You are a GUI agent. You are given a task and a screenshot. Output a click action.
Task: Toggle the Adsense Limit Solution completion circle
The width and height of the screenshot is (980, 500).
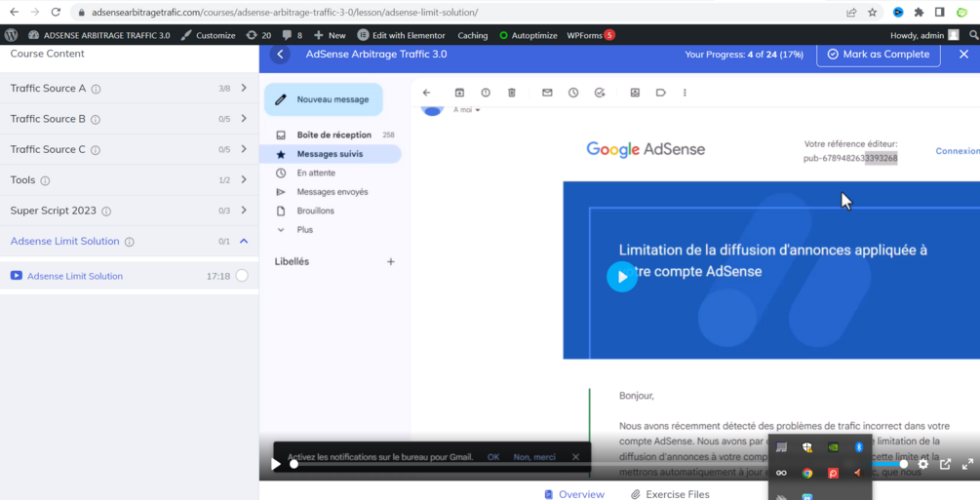(242, 276)
